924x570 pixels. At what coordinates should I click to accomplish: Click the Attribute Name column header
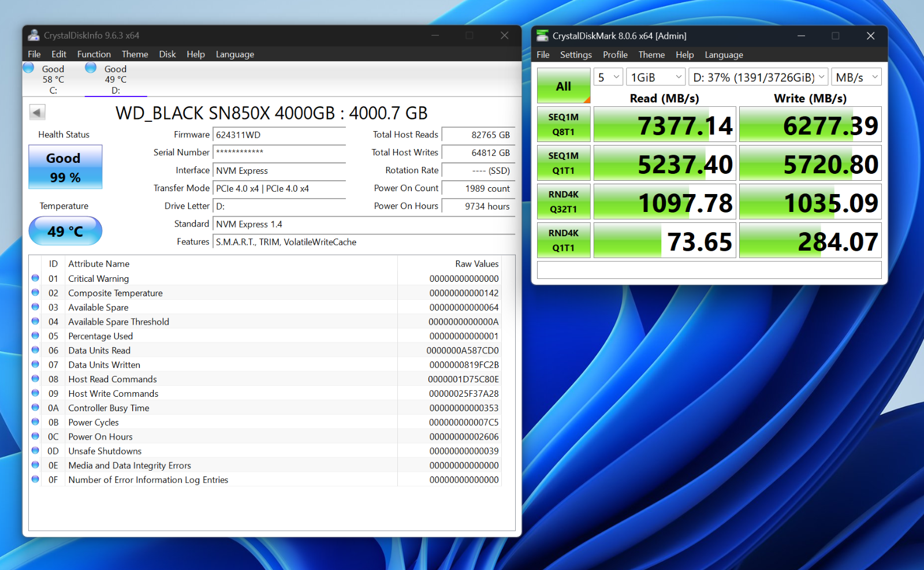[231, 263]
